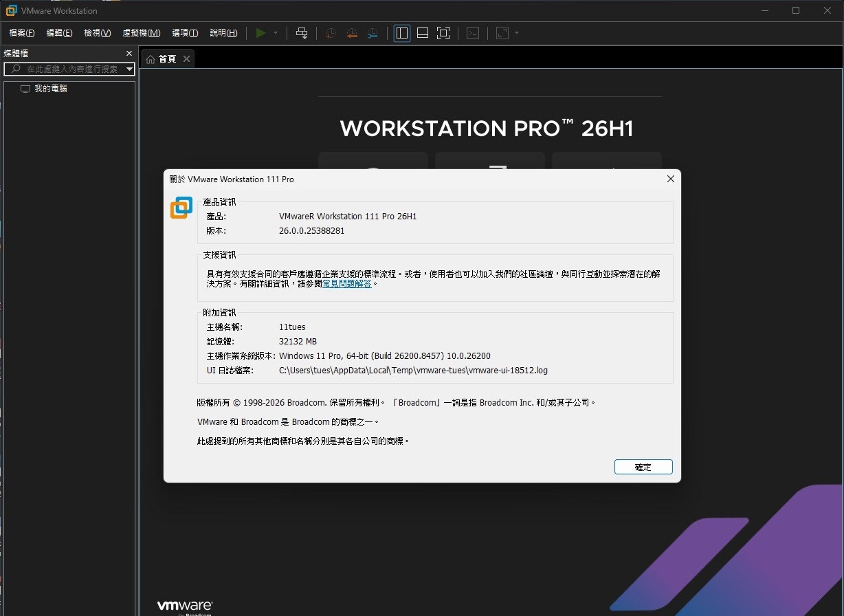Minimize the VMware Workstation window
Viewport: 844px width, 616px height.
pyautogui.click(x=764, y=10)
